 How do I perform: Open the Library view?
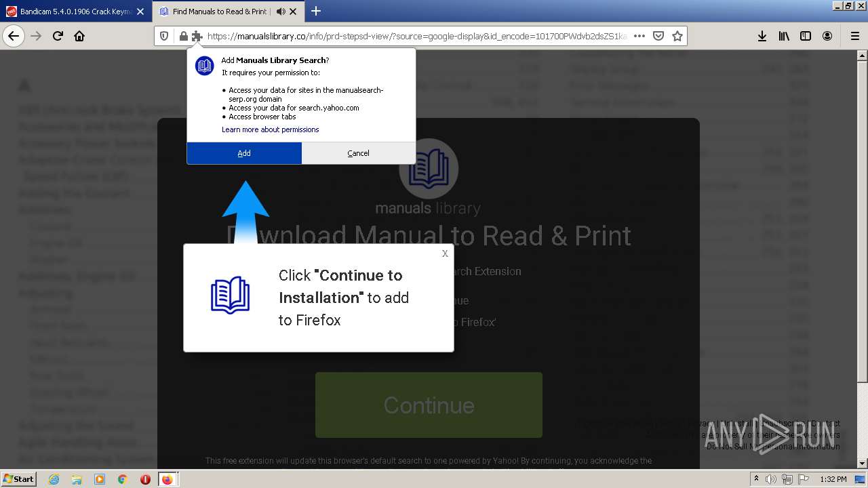tap(784, 36)
